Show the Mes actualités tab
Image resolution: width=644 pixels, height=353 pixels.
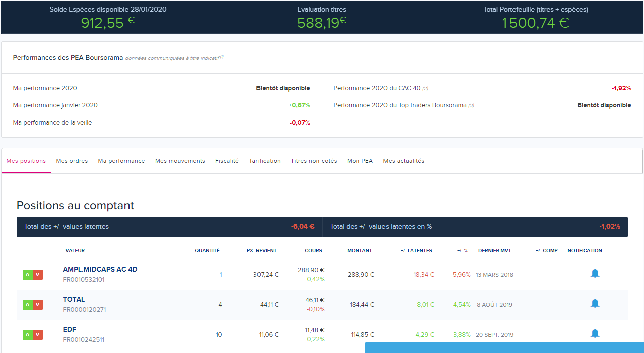pos(404,161)
